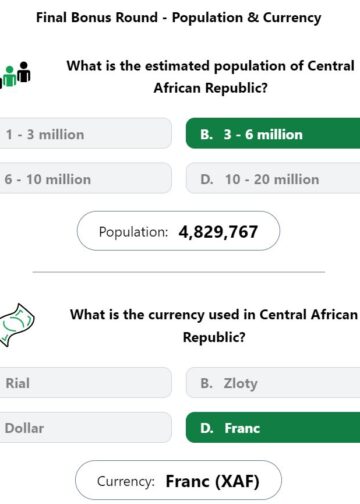The width and height of the screenshot is (360, 504).
Task: Click the Franc (XAF) currency value
Action: pos(213,481)
